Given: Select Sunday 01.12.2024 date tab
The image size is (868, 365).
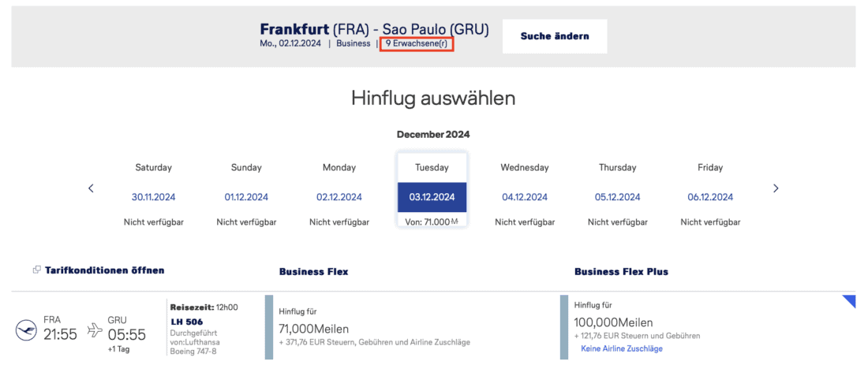Looking at the screenshot, I should point(246,197).
